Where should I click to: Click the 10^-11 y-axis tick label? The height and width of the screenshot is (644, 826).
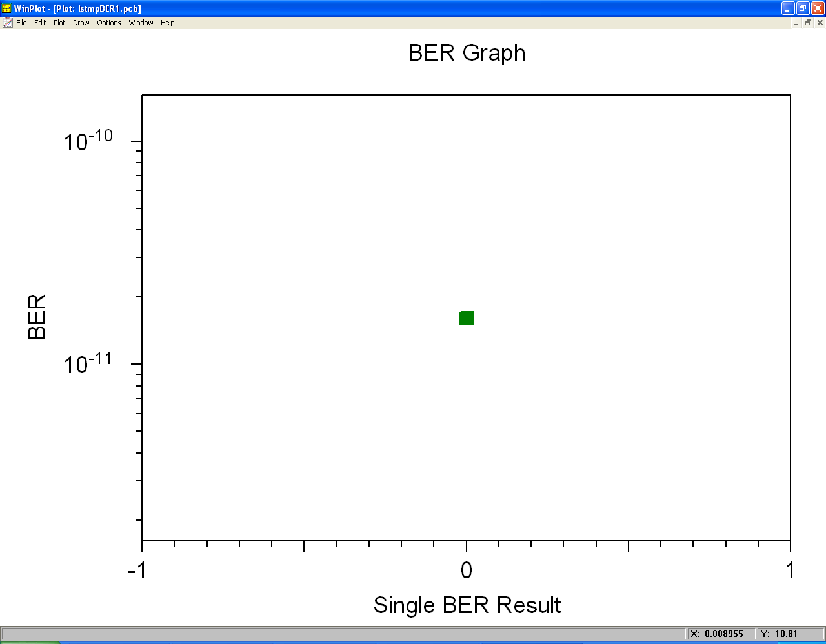(88, 363)
